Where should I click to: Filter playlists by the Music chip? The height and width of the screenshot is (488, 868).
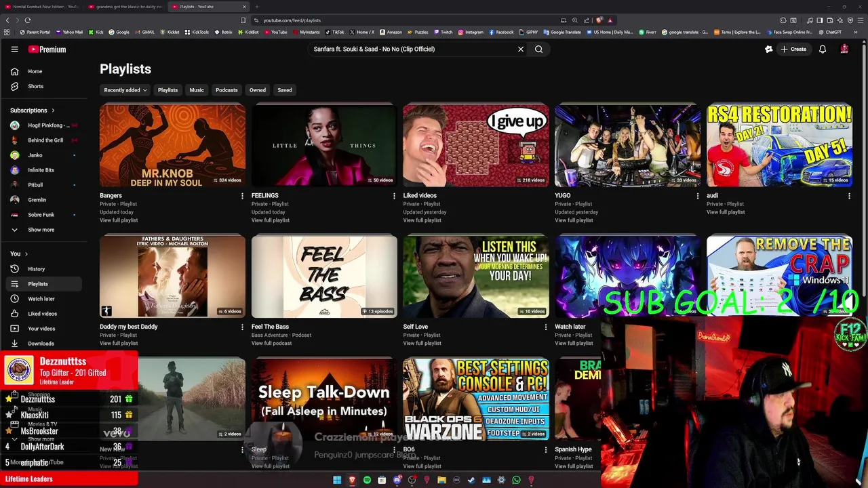pyautogui.click(x=197, y=90)
